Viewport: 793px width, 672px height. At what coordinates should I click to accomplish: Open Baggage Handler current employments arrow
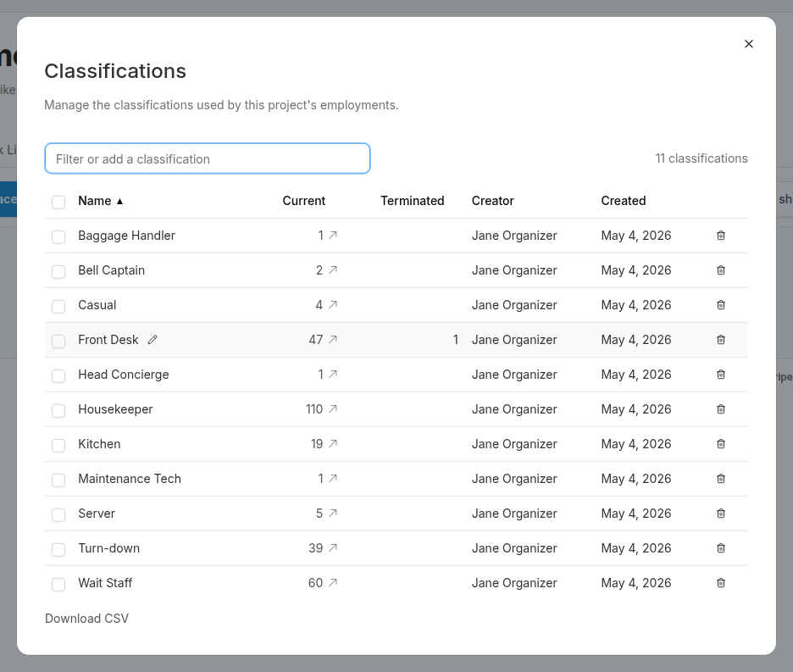(333, 235)
